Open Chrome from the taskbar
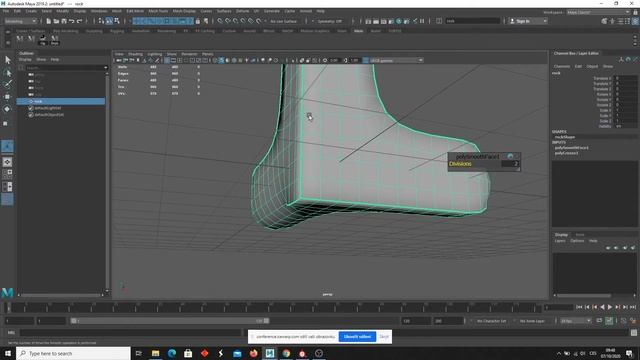 [286, 353]
